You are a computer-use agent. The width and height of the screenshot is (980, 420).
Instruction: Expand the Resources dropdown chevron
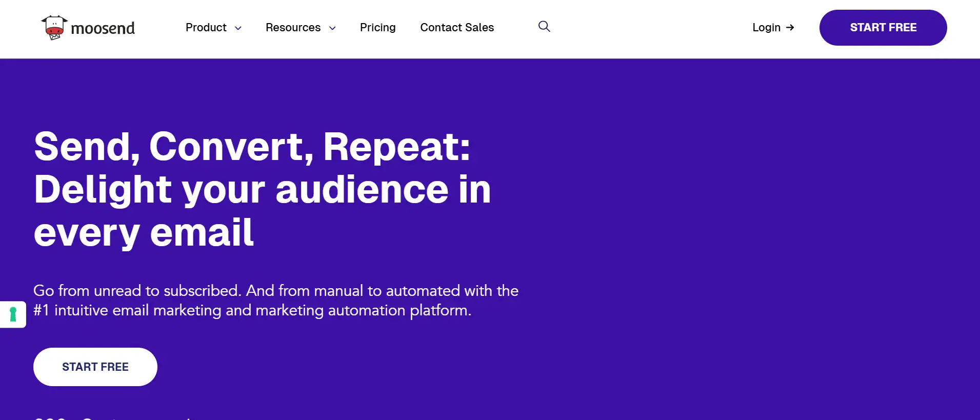click(332, 28)
